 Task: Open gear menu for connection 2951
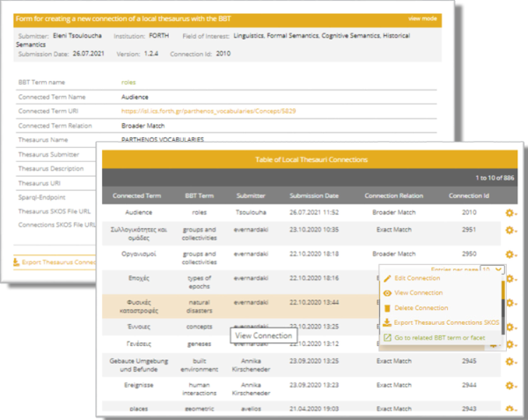click(x=510, y=231)
